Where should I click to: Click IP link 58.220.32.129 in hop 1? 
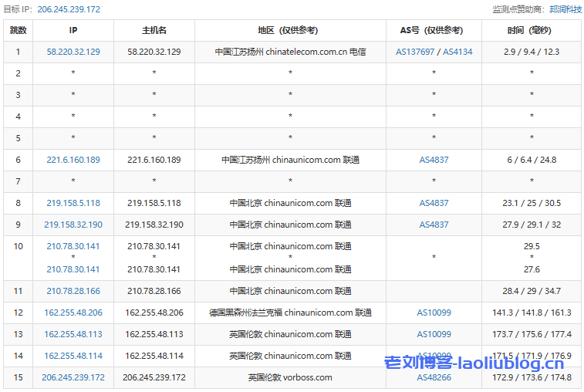(73, 52)
